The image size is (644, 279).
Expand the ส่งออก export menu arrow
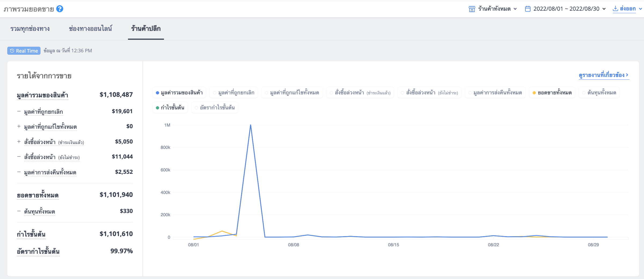point(640,9)
